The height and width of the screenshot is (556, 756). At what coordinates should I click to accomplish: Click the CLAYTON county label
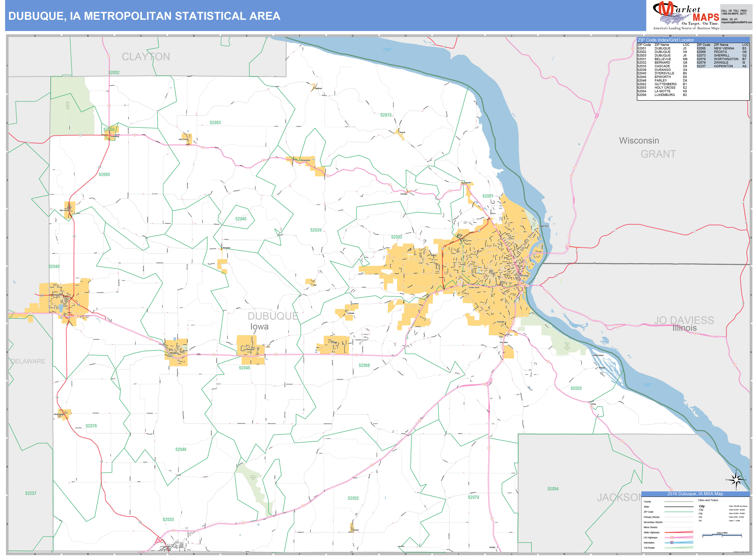tap(146, 57)
